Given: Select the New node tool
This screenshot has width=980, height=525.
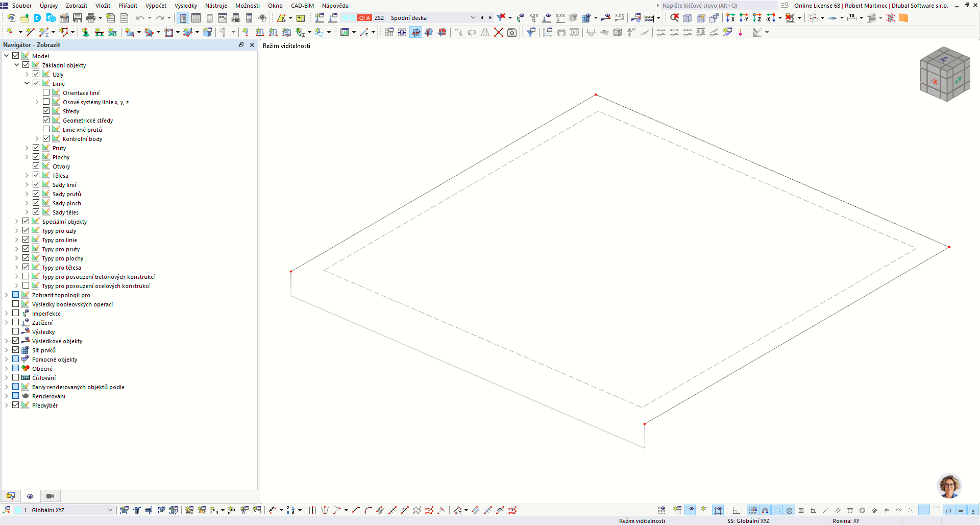Looking at the screenshot, I should (x=9, y=32).
